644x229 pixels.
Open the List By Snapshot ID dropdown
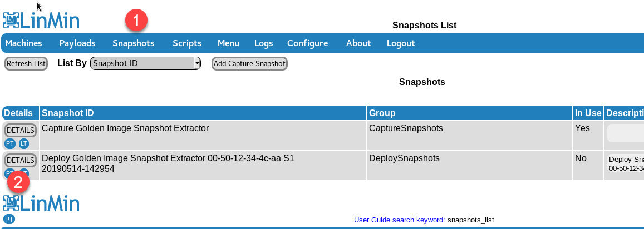pos(145,63)
